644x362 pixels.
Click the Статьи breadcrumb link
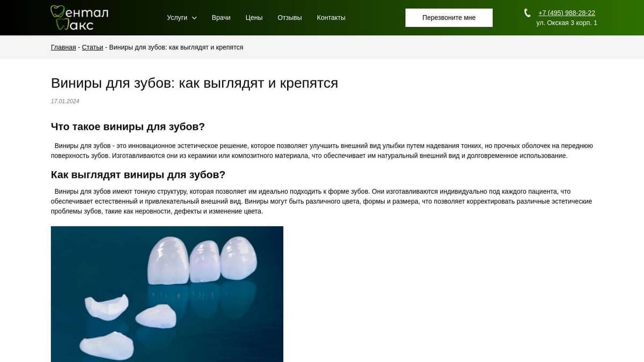(x=92, y=47)
